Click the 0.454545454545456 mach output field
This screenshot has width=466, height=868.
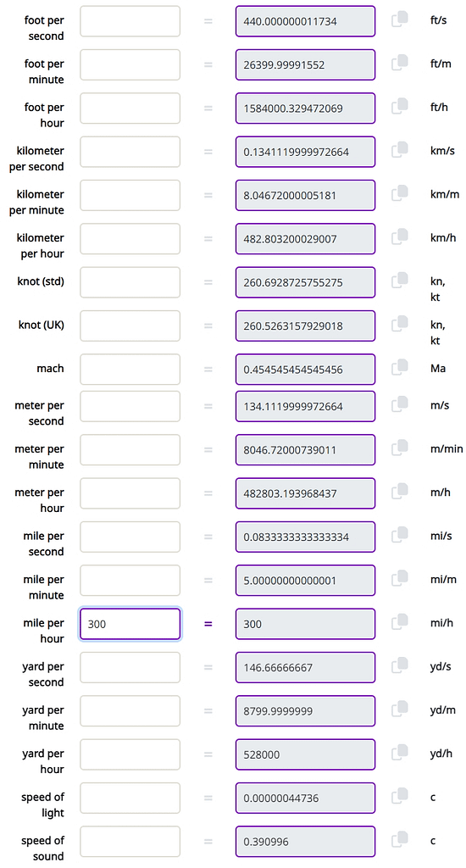(x=306, y=370)
